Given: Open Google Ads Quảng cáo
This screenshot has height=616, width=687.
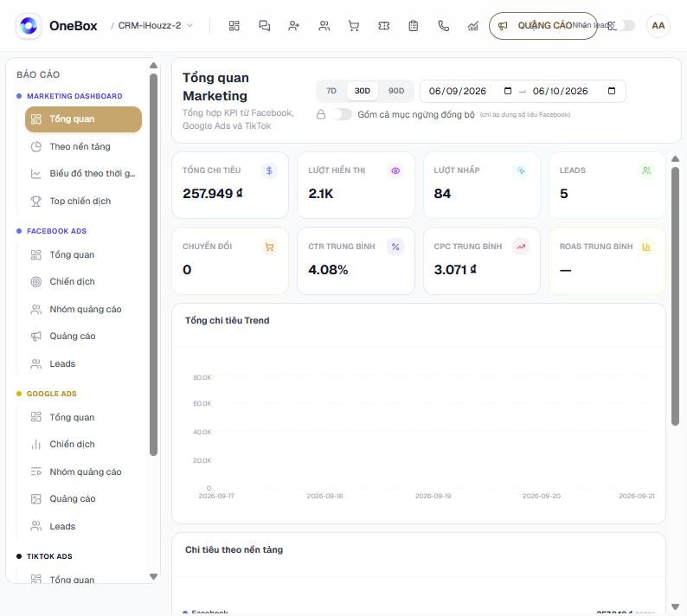Looking at the screenshot, I should coord(83,498).
